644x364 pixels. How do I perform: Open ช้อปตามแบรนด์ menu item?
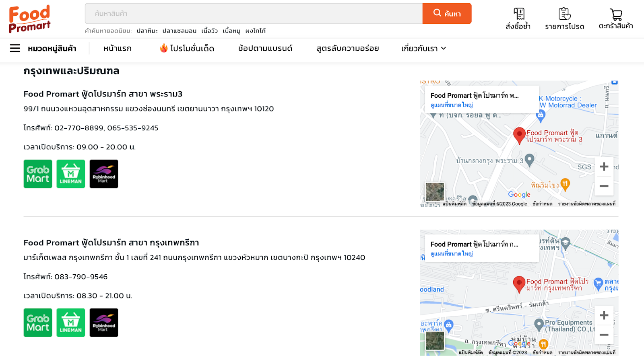(x=265, y=49)
